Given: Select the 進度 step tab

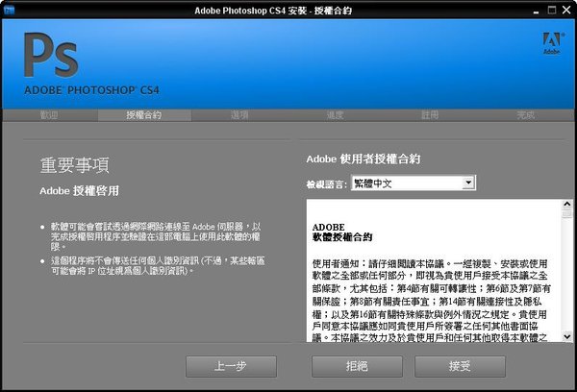Looking at the screenshot, I should click(x=335, y=115).
